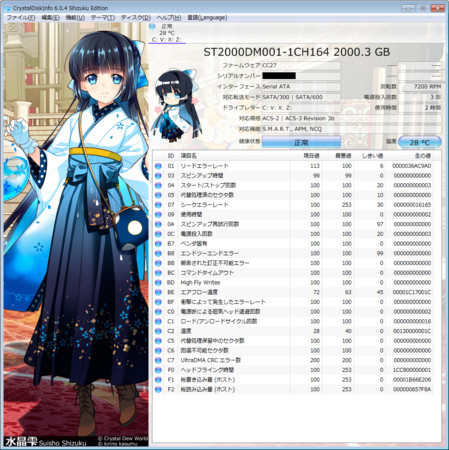
Task: Click status icon for attribute 0A row
Action: pos(158,224)
